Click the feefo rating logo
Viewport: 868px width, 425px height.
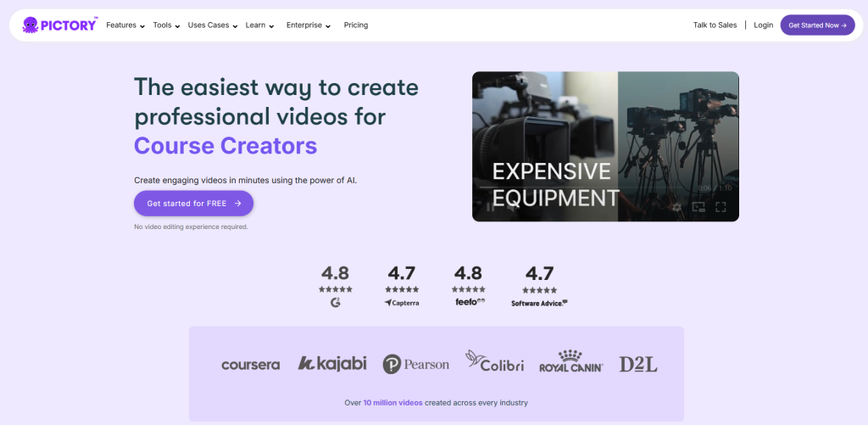coord(469,301)
